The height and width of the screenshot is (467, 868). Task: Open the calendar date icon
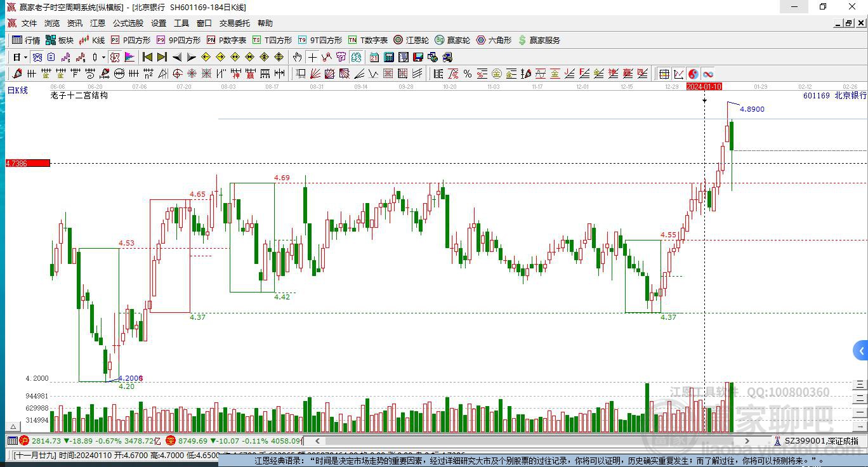click(x=374, y=57)
